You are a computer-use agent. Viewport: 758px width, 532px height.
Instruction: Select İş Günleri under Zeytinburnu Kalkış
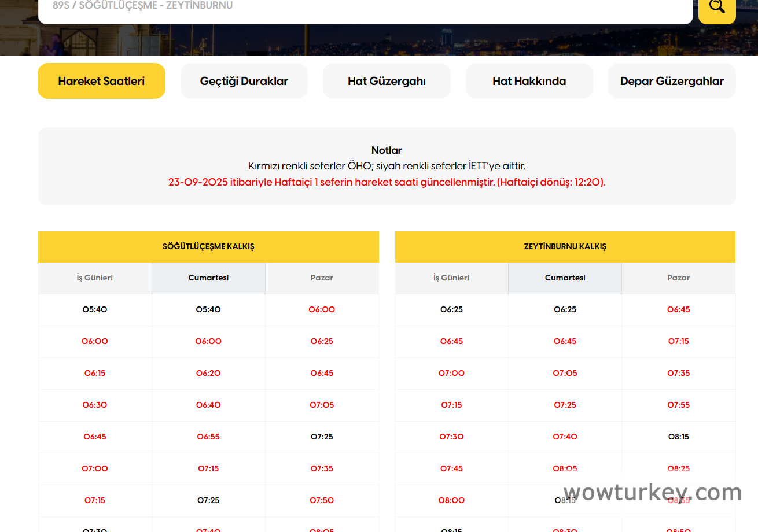tap(451, 278)
